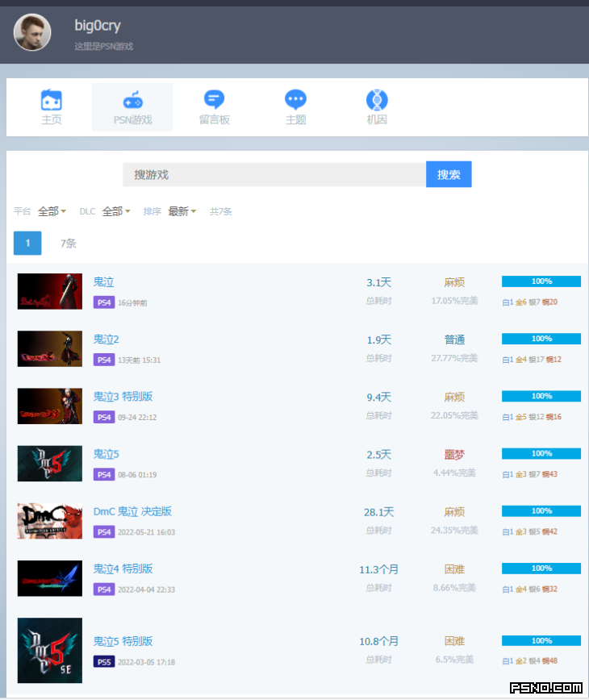The image size is (589, 700).
Task: Expand the 平台 全部 platform filter
Action: pyautogui.click(x=52, y=211)
